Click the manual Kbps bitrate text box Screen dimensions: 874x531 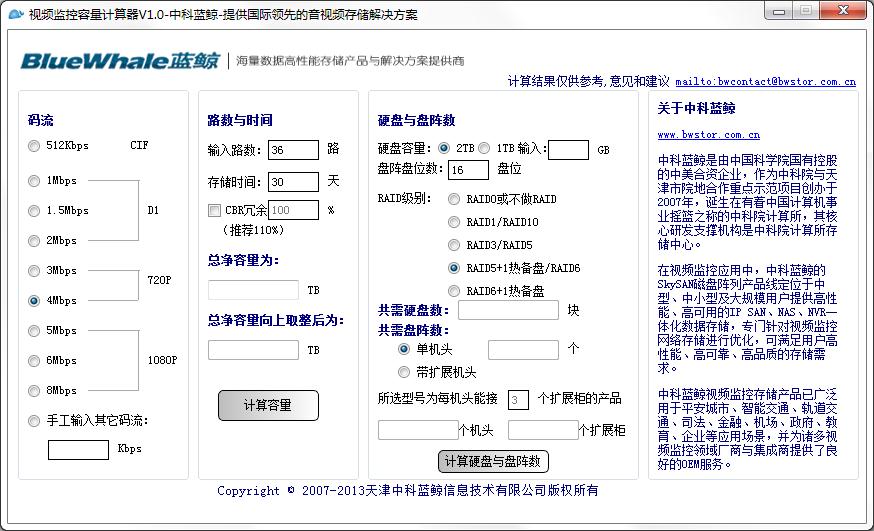(78, 450)
